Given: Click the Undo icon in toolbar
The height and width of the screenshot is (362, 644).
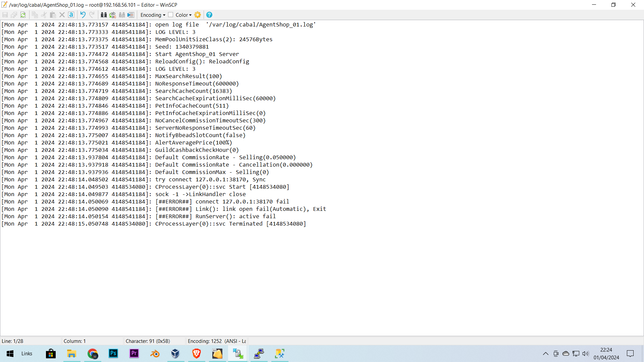Looking at the screenshot, I should pos(83,15).
